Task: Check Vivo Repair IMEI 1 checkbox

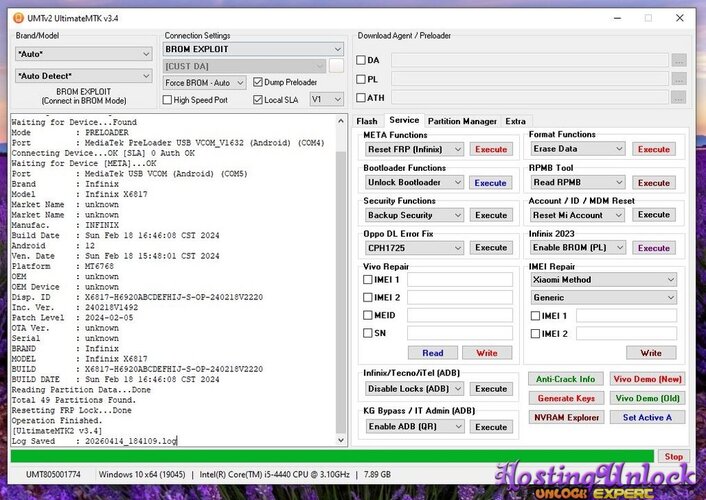Action: click(x=367, y=280)
